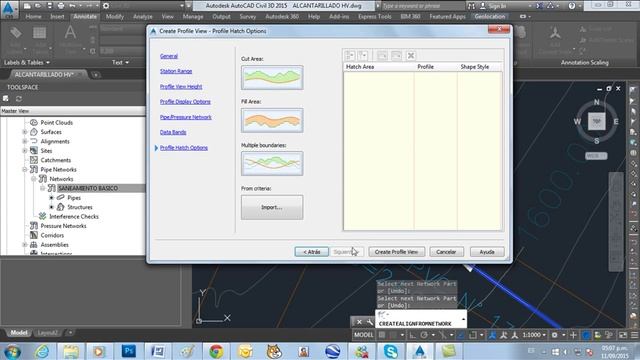Viewport: 640px width, 360px height.
Task: Open the Geolocation ribbon tab
Action: 490,17
